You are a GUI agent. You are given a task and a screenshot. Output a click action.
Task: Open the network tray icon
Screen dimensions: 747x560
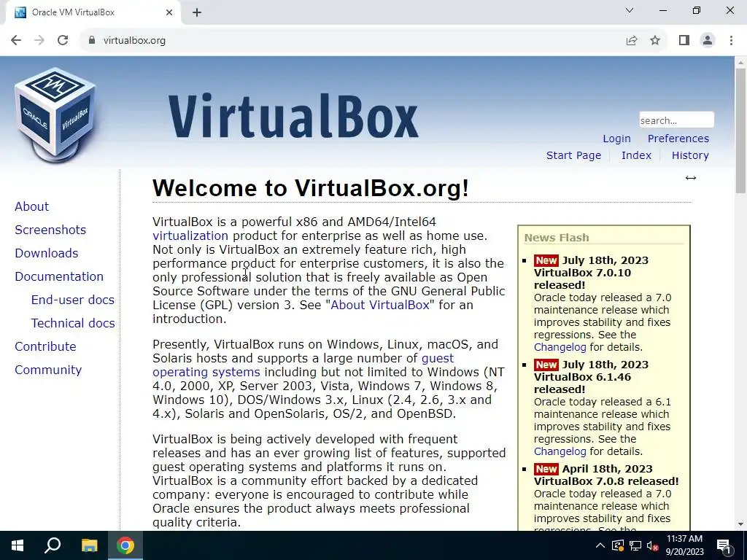point(635,545)
